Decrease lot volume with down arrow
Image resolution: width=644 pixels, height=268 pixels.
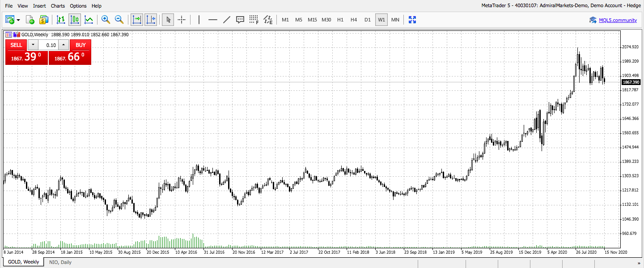pyautogui.click(x=33, y=45)
